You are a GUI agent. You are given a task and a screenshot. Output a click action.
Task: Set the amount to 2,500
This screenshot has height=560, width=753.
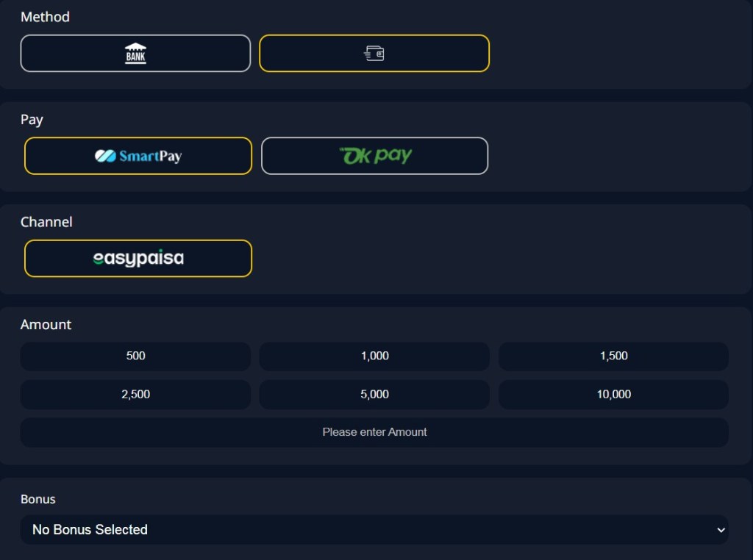(x=135, y=395)
